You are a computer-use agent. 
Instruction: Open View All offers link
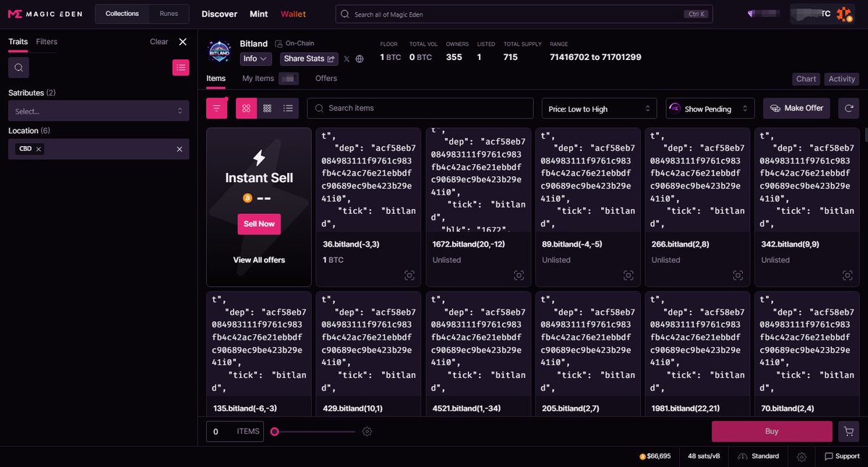point(259,260)
